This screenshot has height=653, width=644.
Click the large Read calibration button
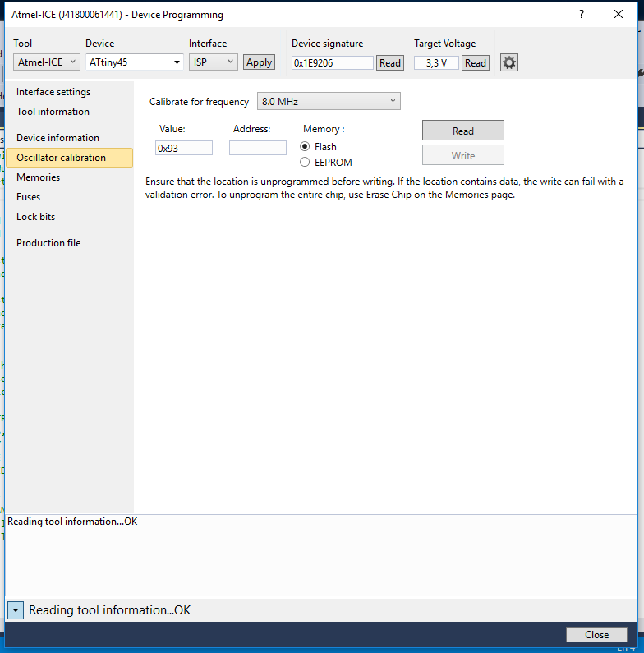coord(462,131)
